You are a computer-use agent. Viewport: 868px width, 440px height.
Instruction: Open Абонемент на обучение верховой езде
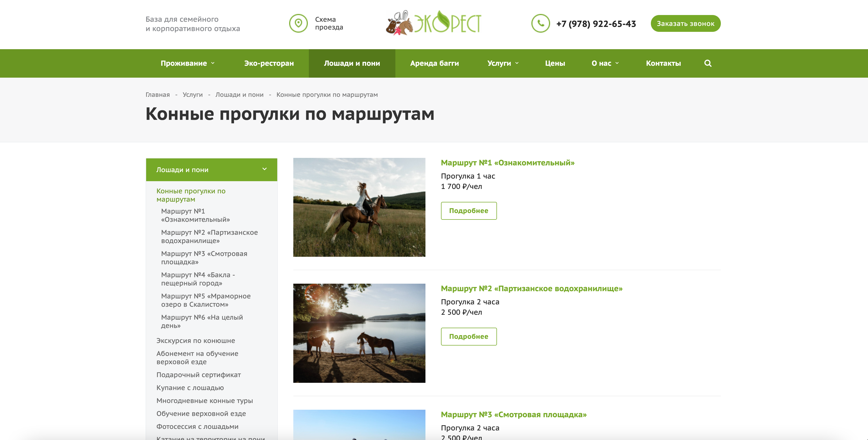197,357
